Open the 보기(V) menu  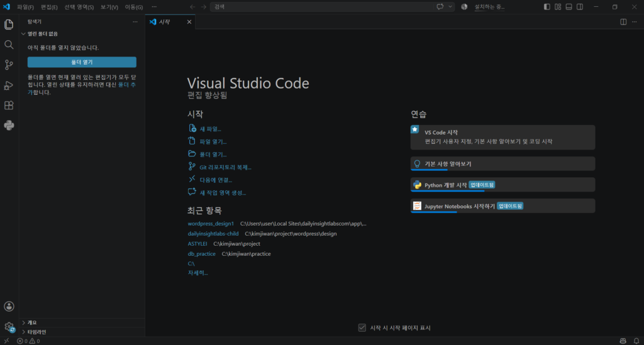109,7
